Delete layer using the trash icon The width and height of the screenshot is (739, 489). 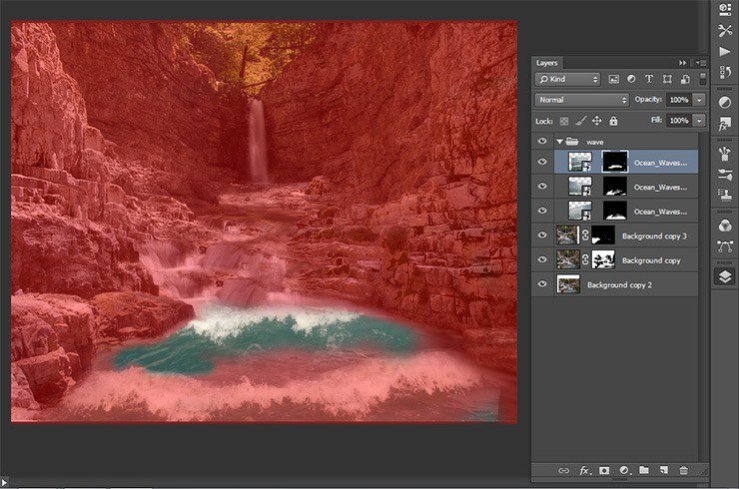point(684,470)
